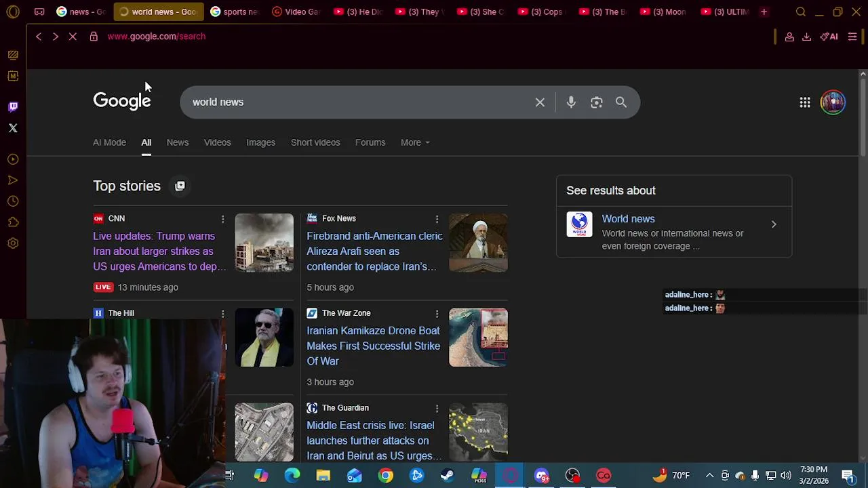Click the browser forward arrow
This screenshot has width=868, height=488.
55,37
